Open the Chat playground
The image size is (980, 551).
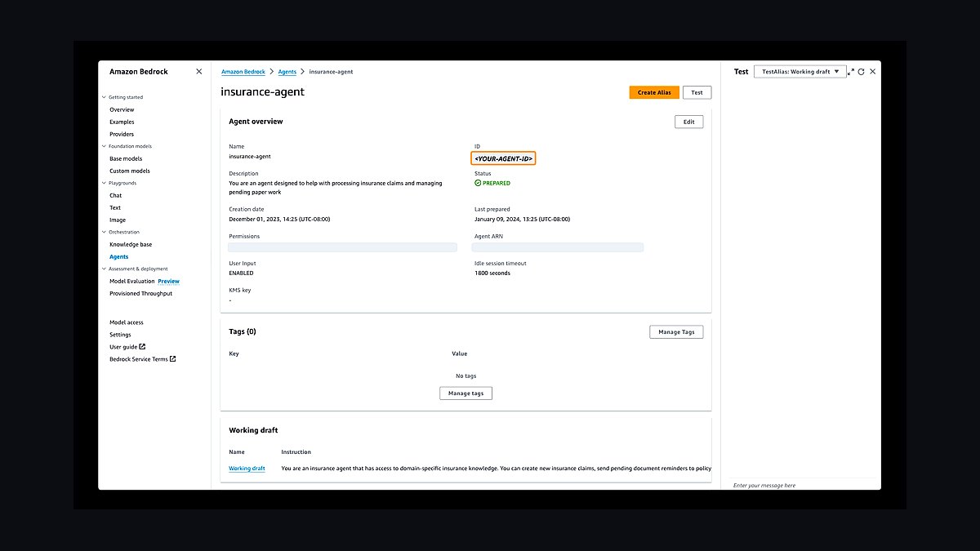[x=116, y=195]
